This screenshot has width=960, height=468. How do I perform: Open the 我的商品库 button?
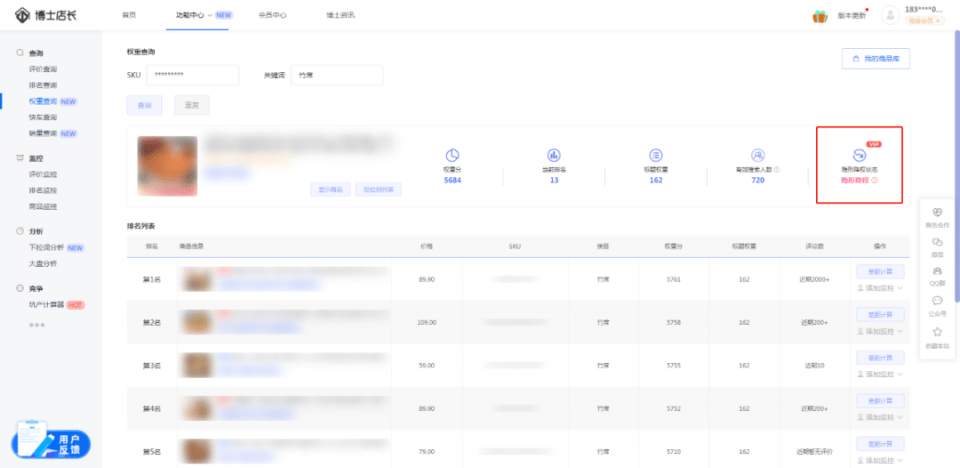pyautogui.click(x=876, y=59)
